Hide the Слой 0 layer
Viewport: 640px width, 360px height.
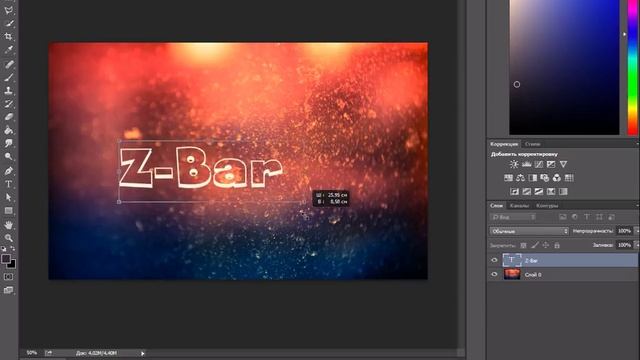tap(494, 274)
